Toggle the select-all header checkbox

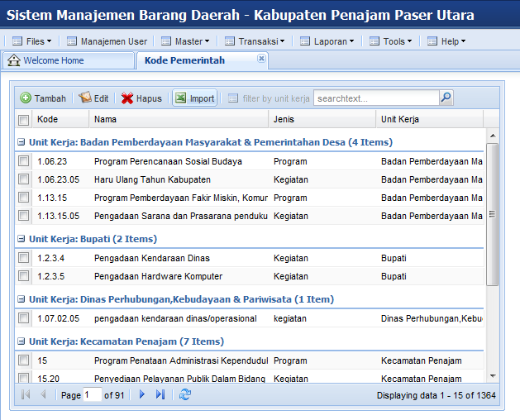(23, 120)
